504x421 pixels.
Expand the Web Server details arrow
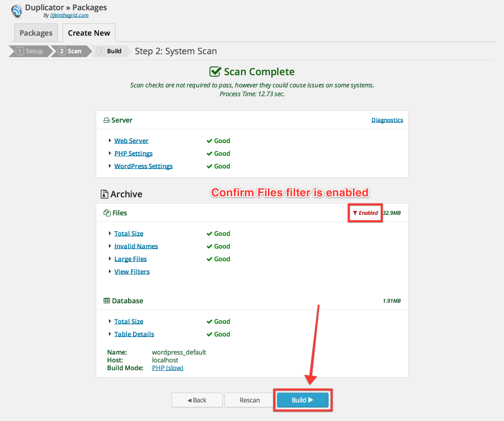pyautogui.click(x=110, y=140)
